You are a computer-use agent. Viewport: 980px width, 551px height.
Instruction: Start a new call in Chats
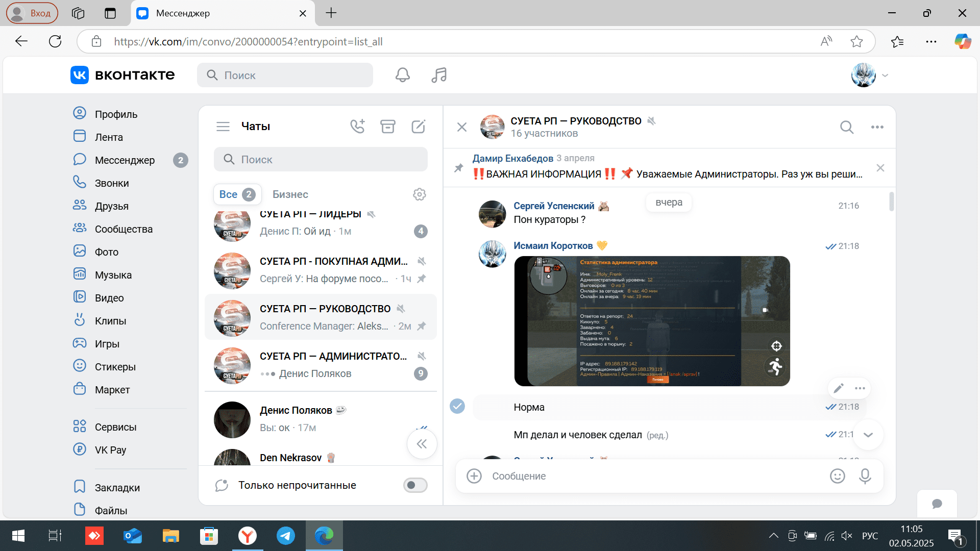click(357, 126)
